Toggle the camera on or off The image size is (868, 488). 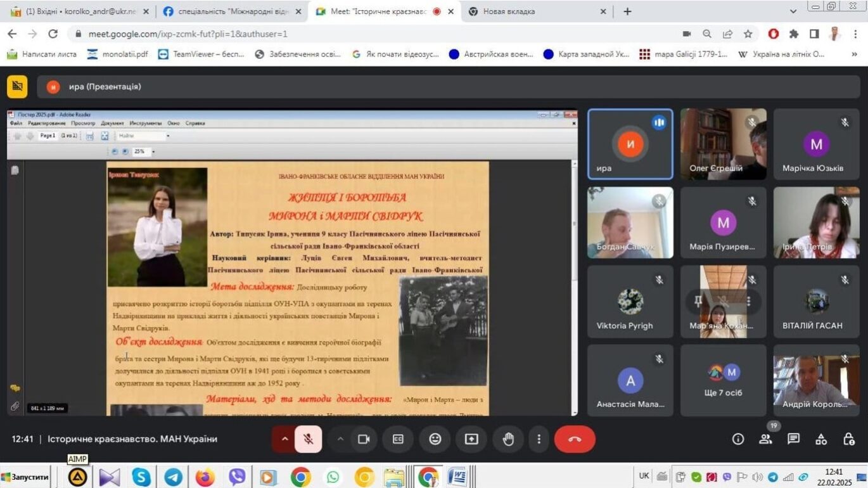click(364, 439)
